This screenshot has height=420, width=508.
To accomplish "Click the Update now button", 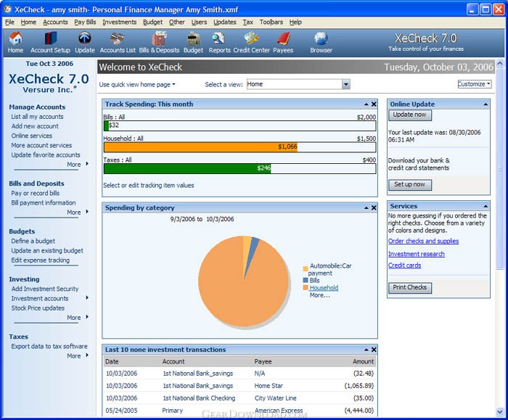I will (x=410, y=115).
